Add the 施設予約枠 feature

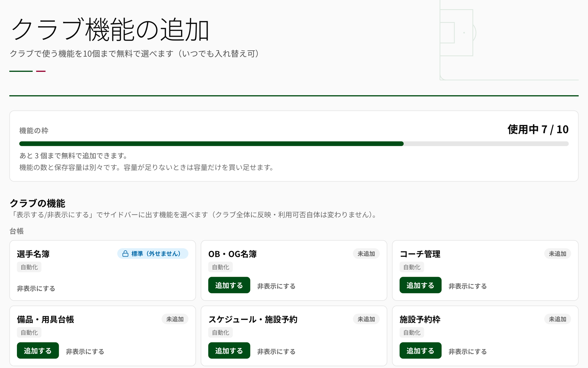(420, 350)
